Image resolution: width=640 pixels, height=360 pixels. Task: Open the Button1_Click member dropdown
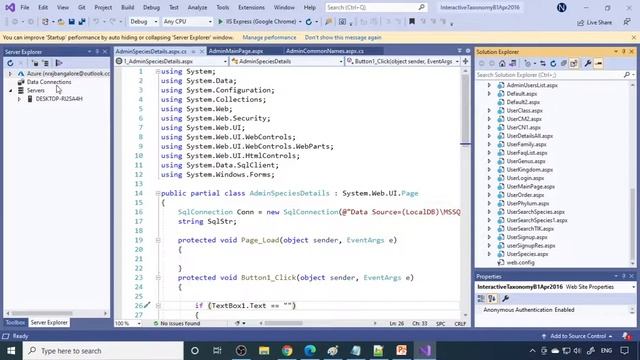click(x=403, y=61)
